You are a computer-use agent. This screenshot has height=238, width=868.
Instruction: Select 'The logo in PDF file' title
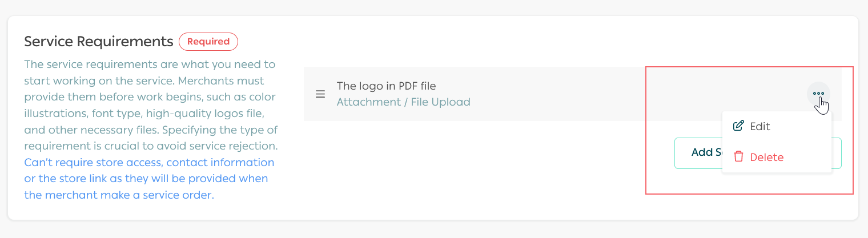(x=386, y=86)
